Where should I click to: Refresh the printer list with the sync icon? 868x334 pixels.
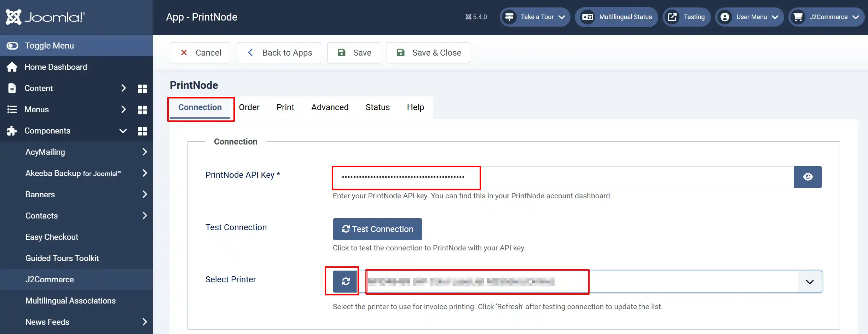[345, 281]
